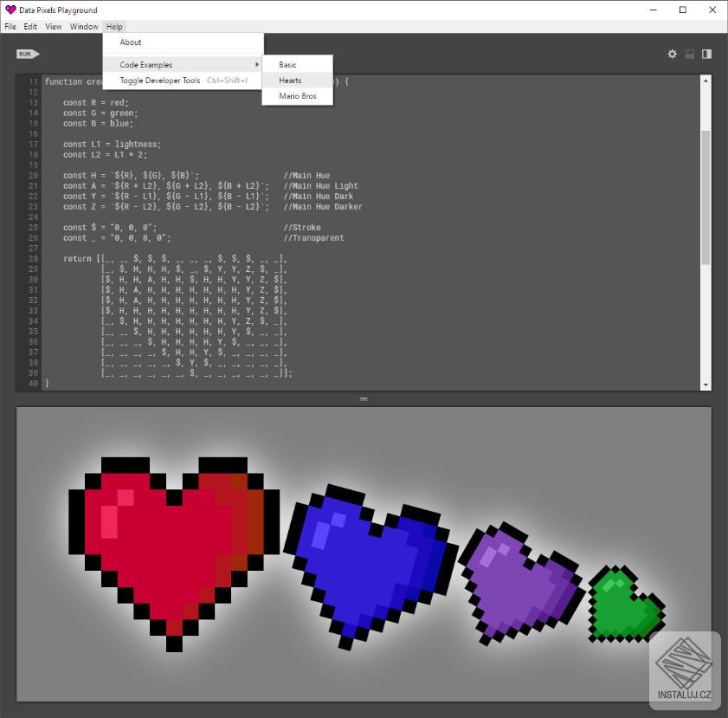This screenshot has height=718, width=728.
Task: Expand the Code Examples submenu
Action: (x=183, y=65)
